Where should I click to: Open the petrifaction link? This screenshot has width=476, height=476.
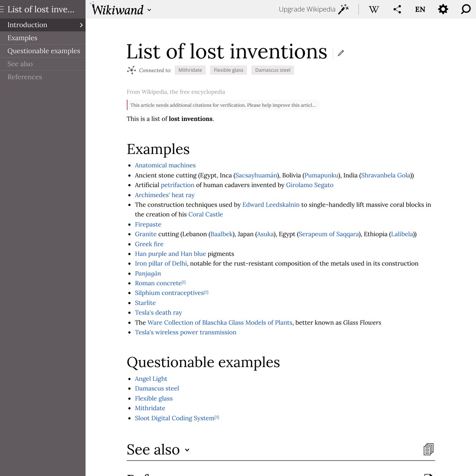(177, 185)
